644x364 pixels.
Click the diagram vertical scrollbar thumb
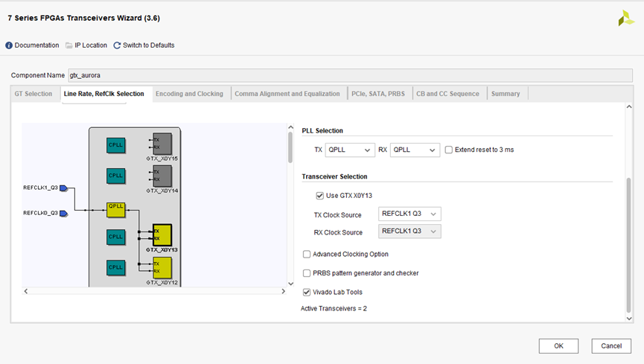[x=291, y=147]
